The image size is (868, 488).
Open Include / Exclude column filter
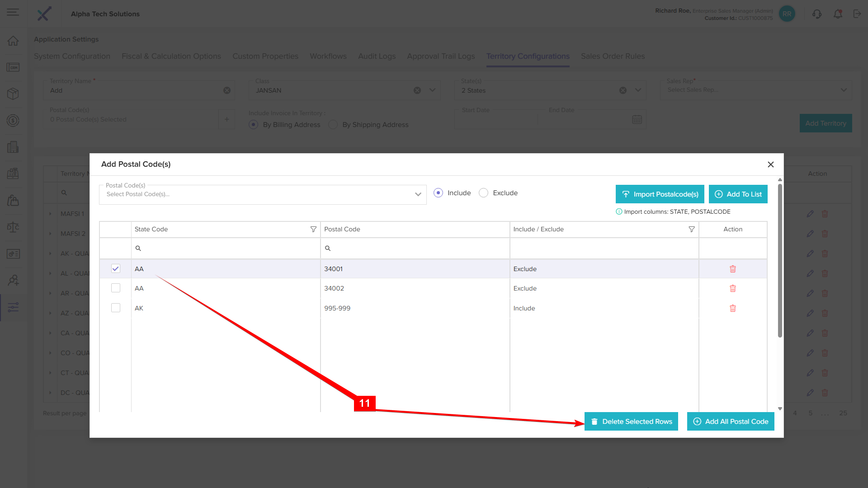pyautogui.click(x=691, y=230)
